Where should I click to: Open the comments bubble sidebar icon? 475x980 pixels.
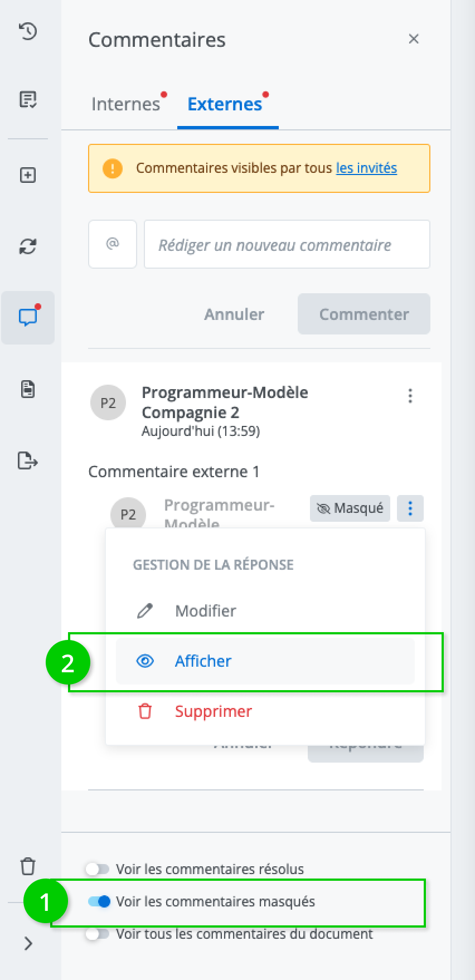click(x=28, y=317)
